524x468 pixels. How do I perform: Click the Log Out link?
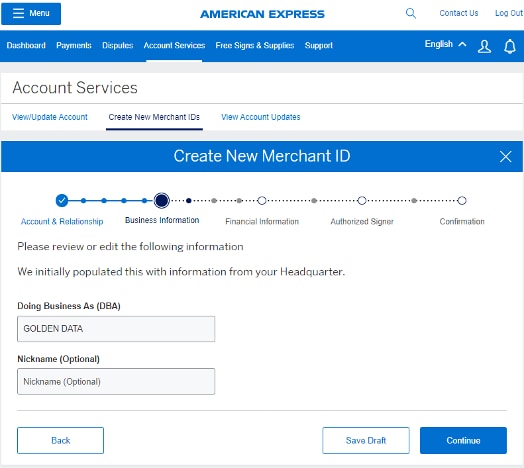[x=509, y=13]
